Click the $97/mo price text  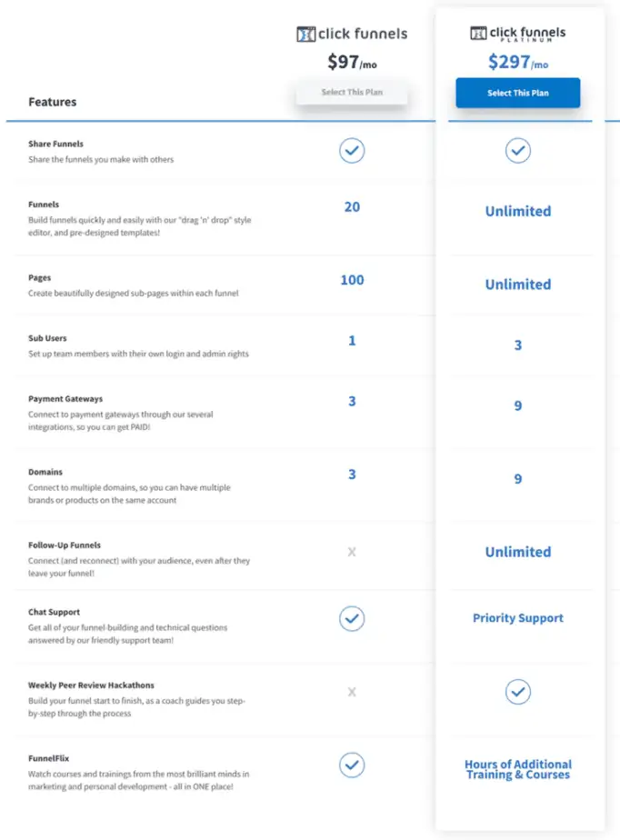point(352,64)
